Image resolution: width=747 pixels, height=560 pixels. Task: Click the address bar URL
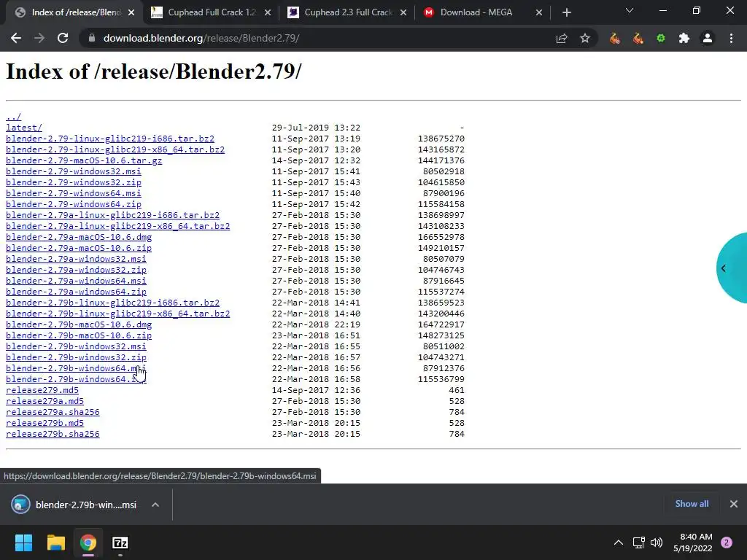coord(201,38)
